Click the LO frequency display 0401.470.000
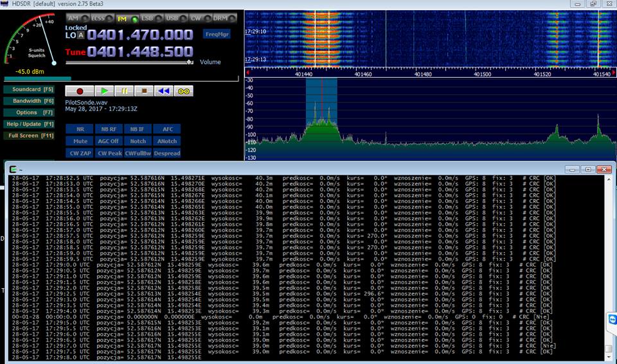The height and width of the screenshot is (364, 617). click(x=140, y=35)
